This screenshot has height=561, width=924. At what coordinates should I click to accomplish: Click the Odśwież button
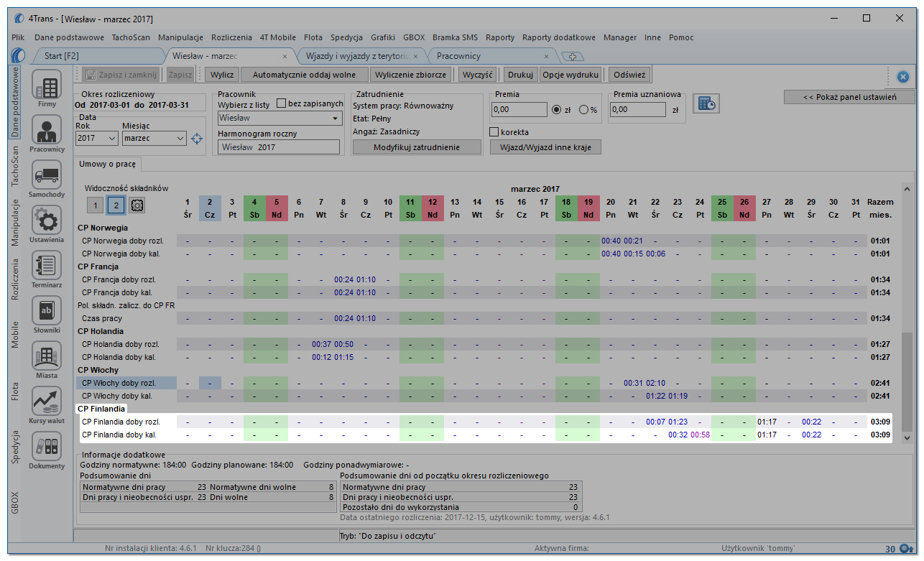630,74
